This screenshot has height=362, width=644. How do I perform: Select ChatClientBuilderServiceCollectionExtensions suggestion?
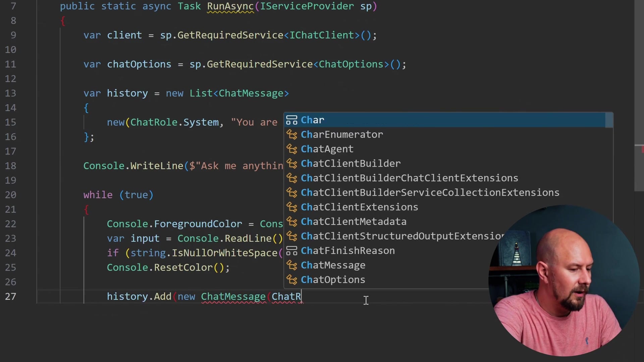point(430,192)
